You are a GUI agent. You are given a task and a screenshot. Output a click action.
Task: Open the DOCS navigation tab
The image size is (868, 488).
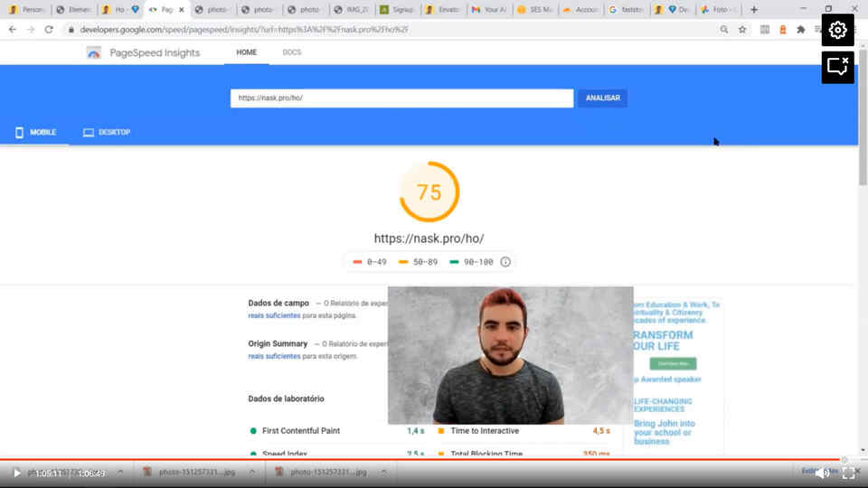pyautogui.click(x=292, y=52)
